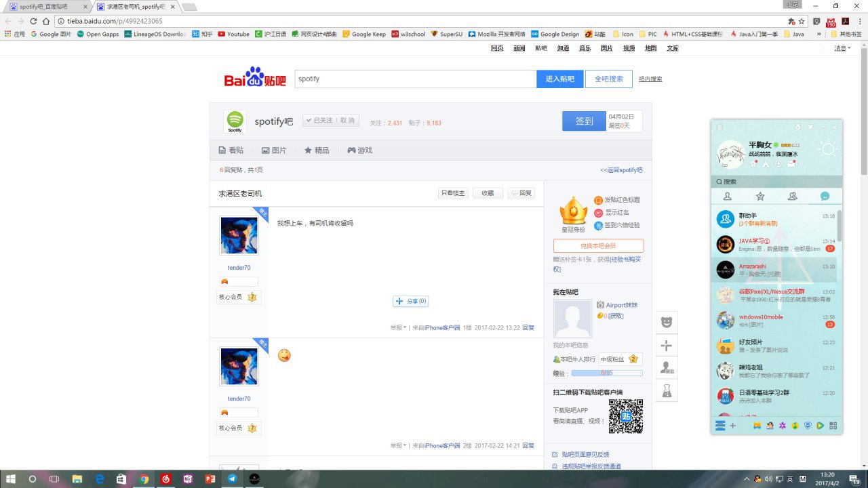Open the QQ mailbox envelope icon

pyautogui.click(x=791, y=163)
